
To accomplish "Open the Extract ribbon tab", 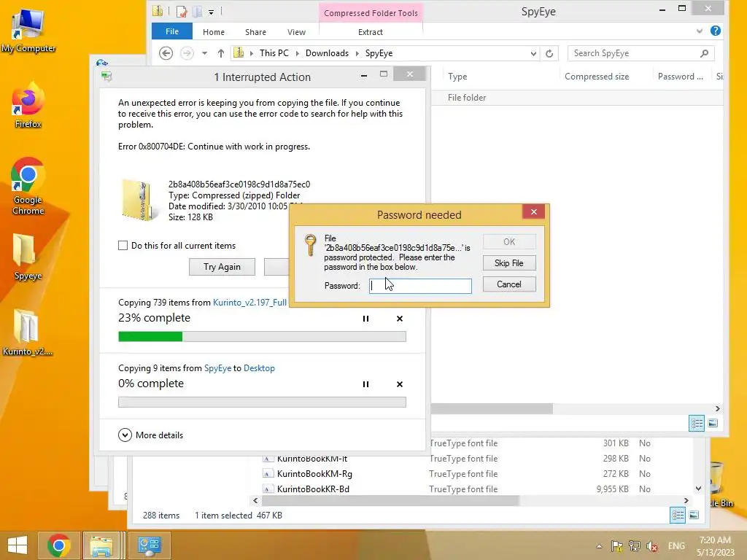I will tap(370, 32).
